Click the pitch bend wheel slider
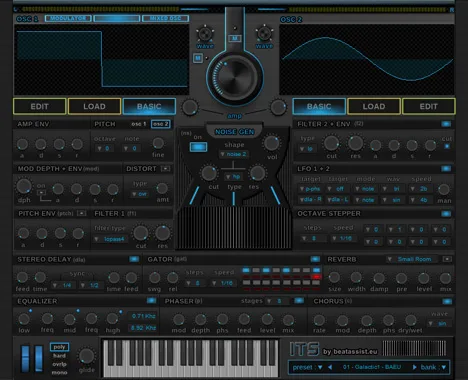Image resolution: width=468 pixels, height=380 pixels. click(x=25, y=359)
